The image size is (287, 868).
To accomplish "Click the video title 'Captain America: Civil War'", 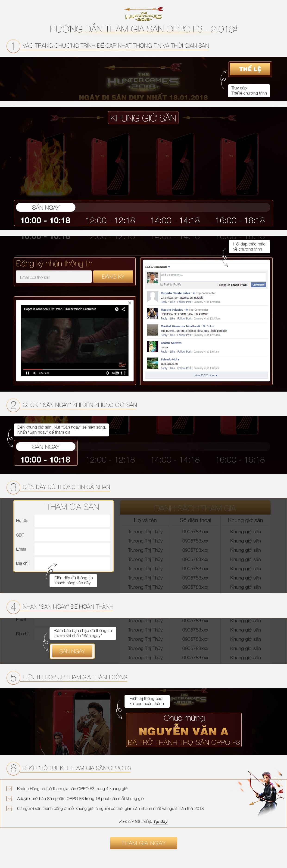I will click(x=60, y=309).
